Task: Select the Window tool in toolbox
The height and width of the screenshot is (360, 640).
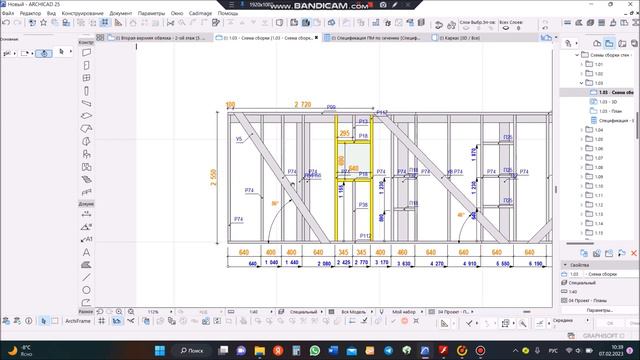Action: 86,78
